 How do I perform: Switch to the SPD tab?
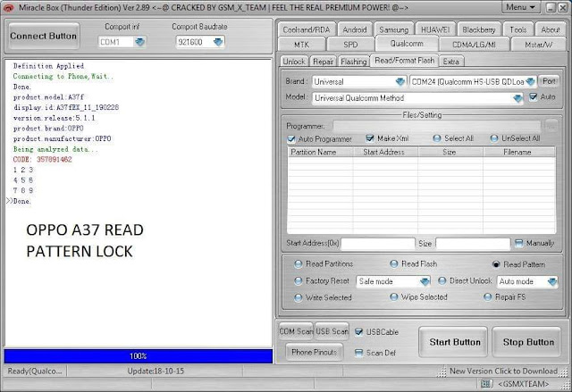pyautogui.click(x=350, y=45)
